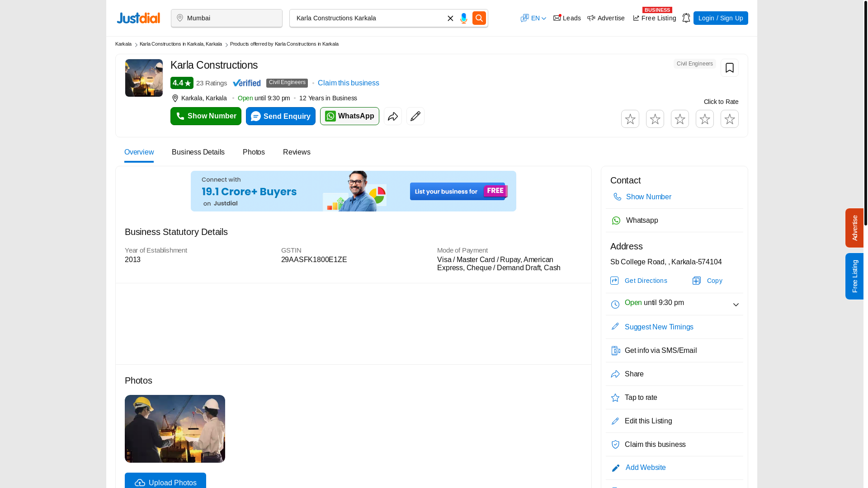Open notifications bell icon
The image size is (868, 488).
point(686,18)
